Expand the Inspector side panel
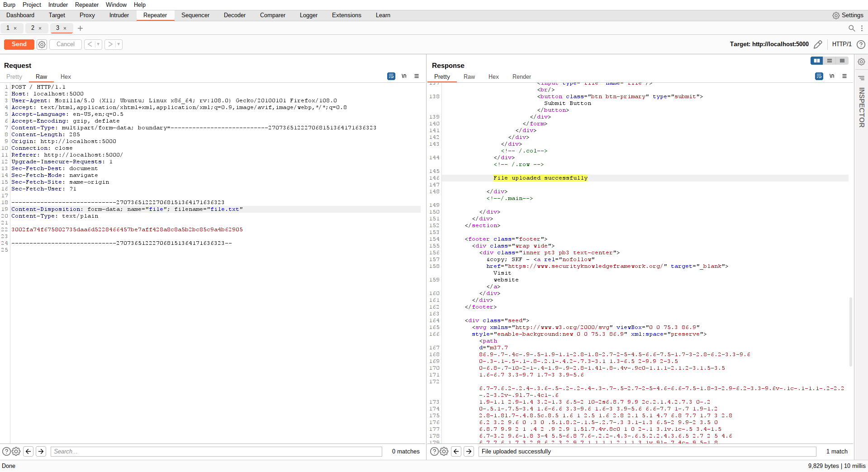 pos(862,107)
